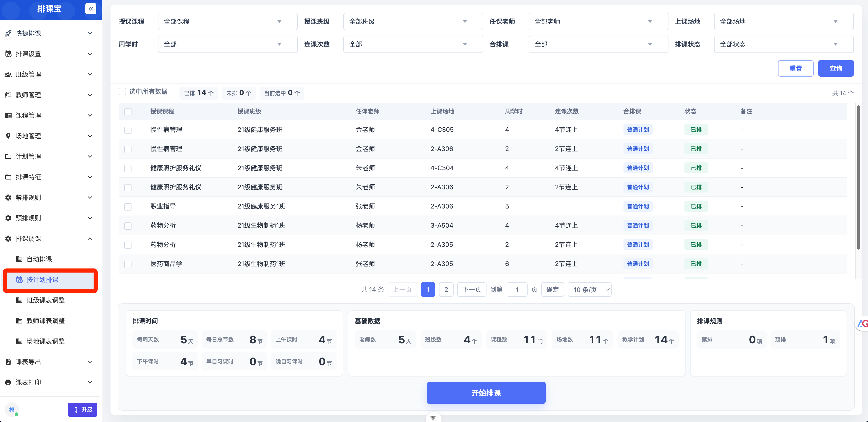Click the 查询 button
This screenshot has width=868, height=422.
coord(836,69)
